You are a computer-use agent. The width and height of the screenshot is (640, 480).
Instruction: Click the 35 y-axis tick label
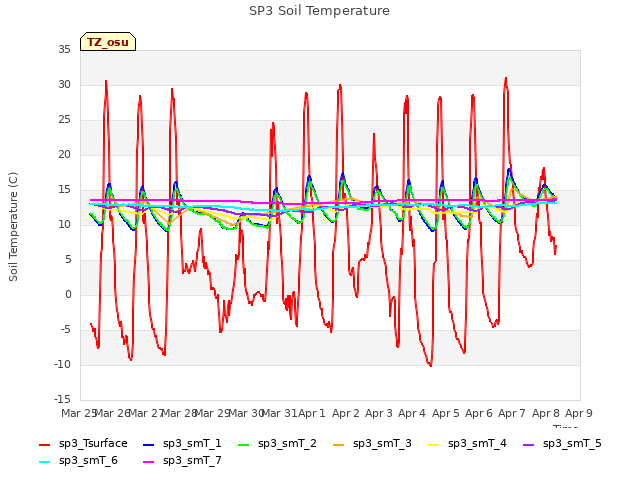pyautogui.click(x=64, y=49)
